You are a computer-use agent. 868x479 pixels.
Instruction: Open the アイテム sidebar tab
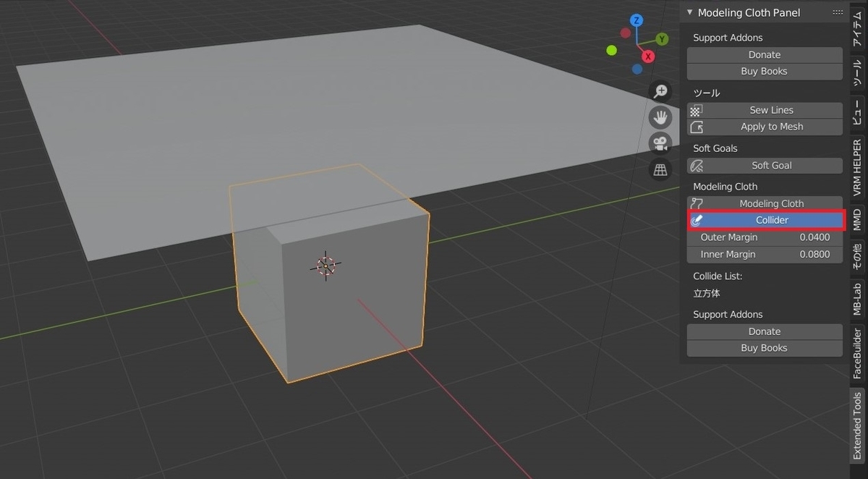pos(857,27)
